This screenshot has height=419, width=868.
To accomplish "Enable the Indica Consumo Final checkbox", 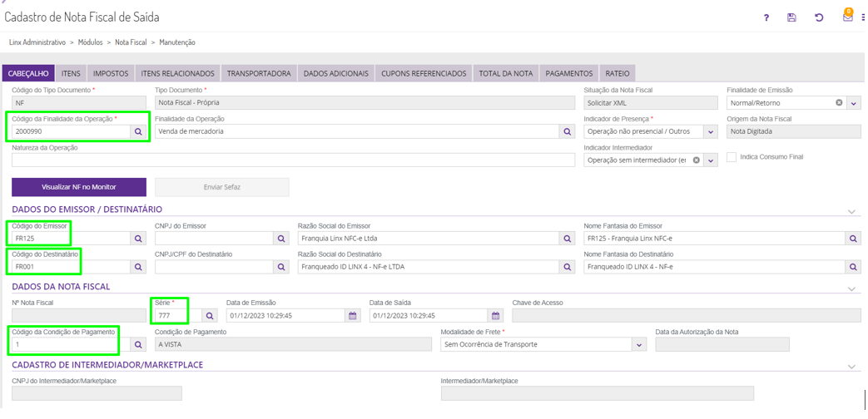I will tap(732, 157).
